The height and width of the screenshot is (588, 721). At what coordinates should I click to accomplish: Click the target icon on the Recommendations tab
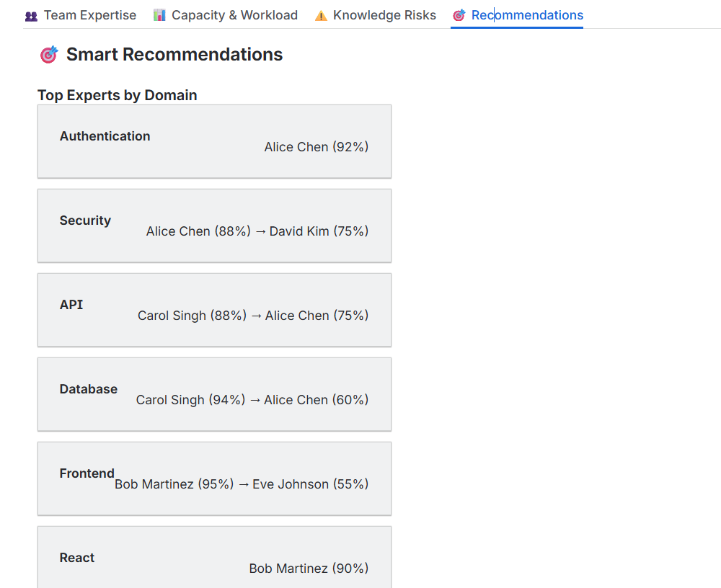(x=459, y=15)
